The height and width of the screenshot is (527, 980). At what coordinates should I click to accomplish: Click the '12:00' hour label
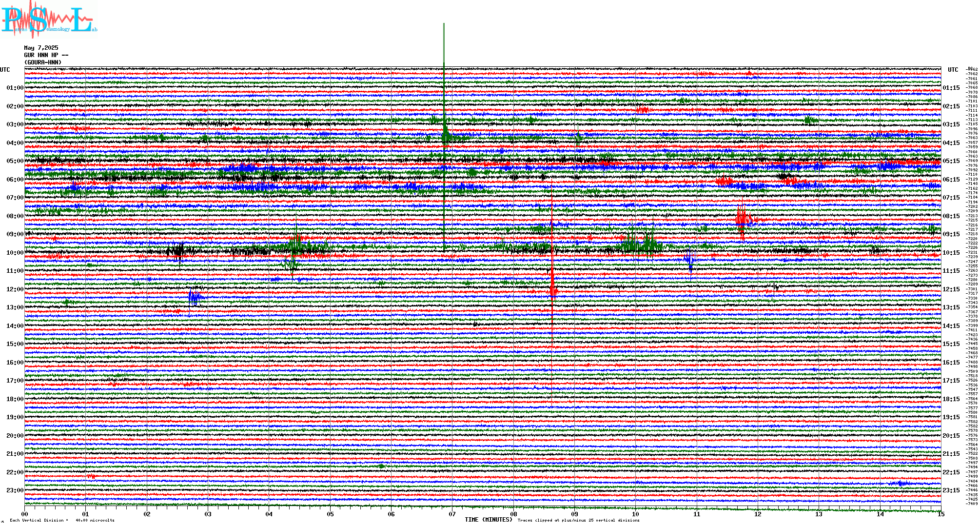pos(15,289)
